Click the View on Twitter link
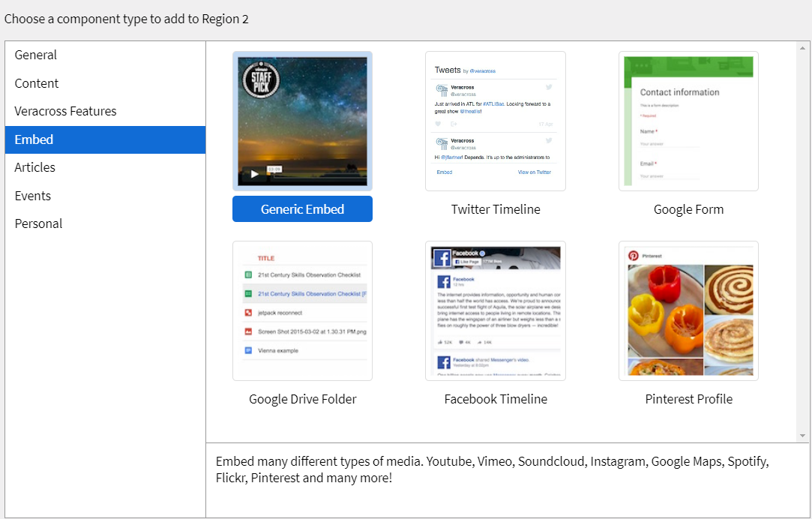The image size is (812, 519). 534,172
